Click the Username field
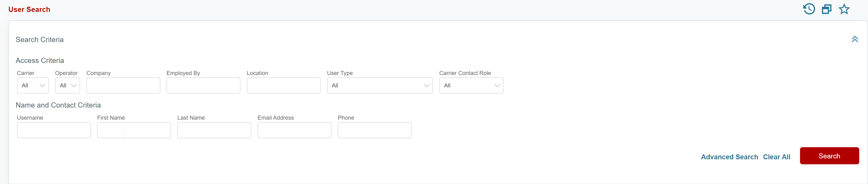 pos(54,130)
